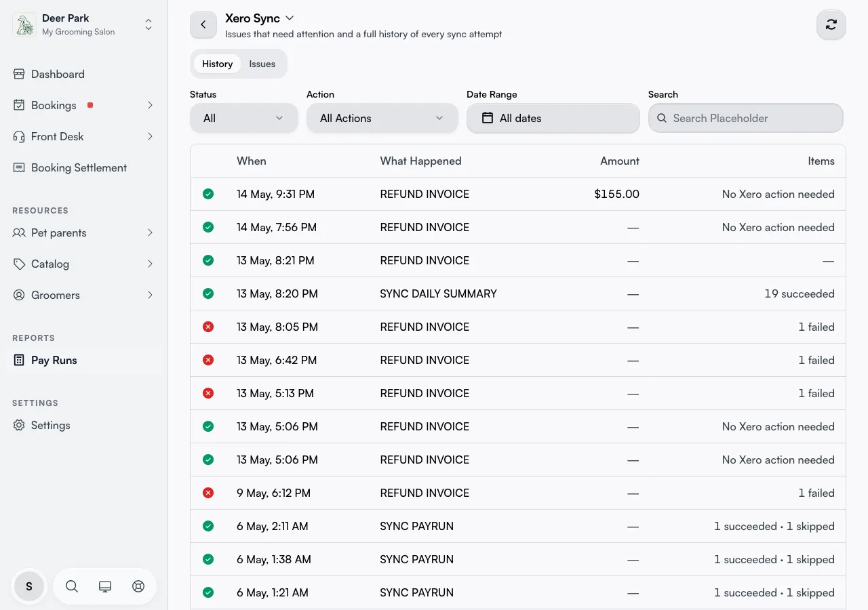This screenshot has height=610, width=868.
Task: Click the search magnifier icon in the bottom bar
Action: click(72, 586)
